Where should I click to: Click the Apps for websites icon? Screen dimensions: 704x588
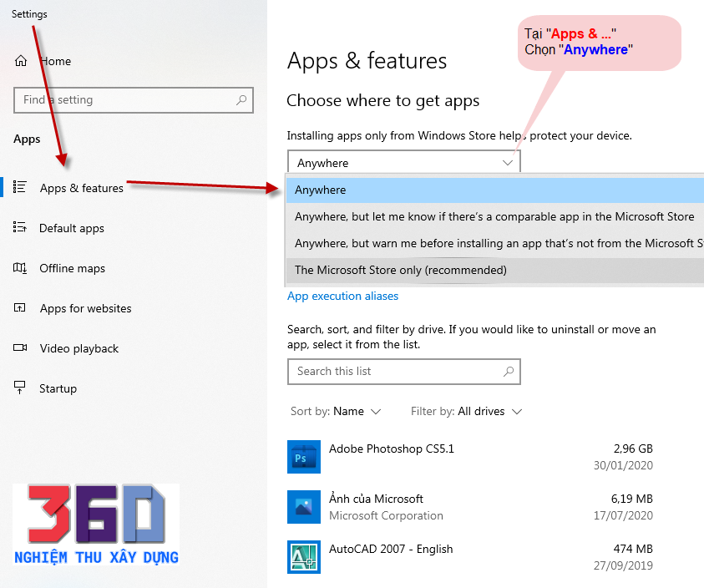click(20, 308)
